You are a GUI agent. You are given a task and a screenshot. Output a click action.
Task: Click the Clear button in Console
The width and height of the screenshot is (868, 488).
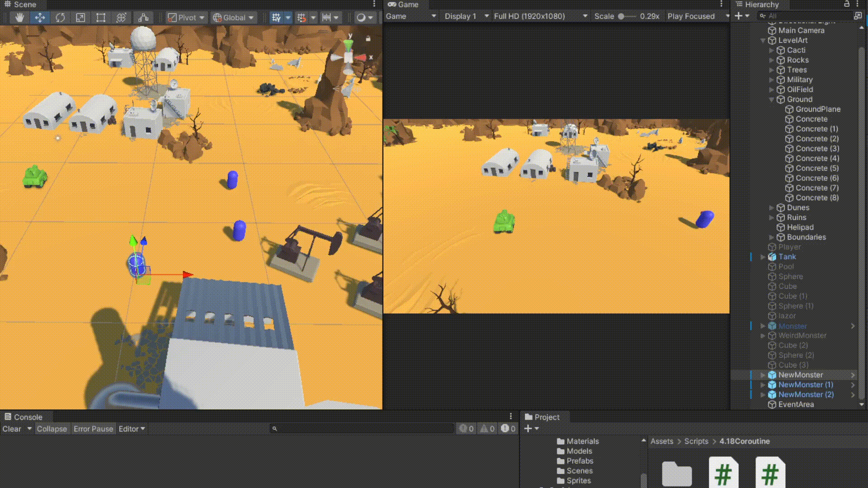pyautogui.click(x=12, y=429)
